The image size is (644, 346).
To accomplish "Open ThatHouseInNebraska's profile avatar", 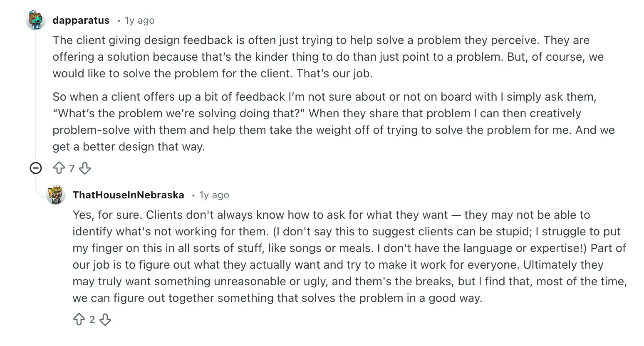I will (x=56, y=195).
